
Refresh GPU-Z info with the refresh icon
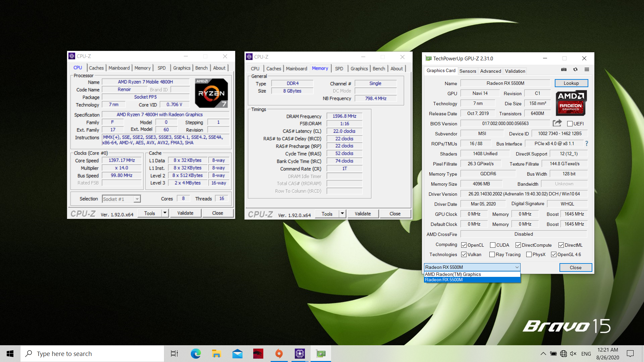(576, 69)
